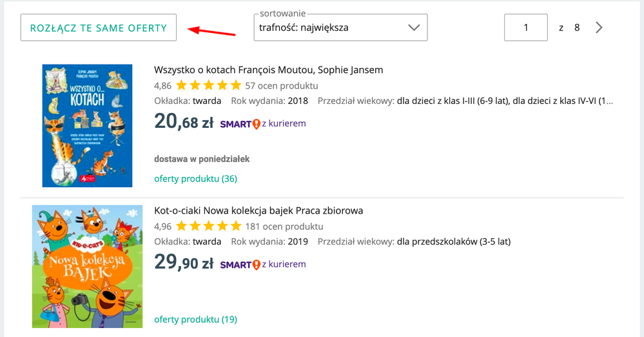
Task: Click star rating of Kot-o-ciaki book
Action: pos(209,227)
